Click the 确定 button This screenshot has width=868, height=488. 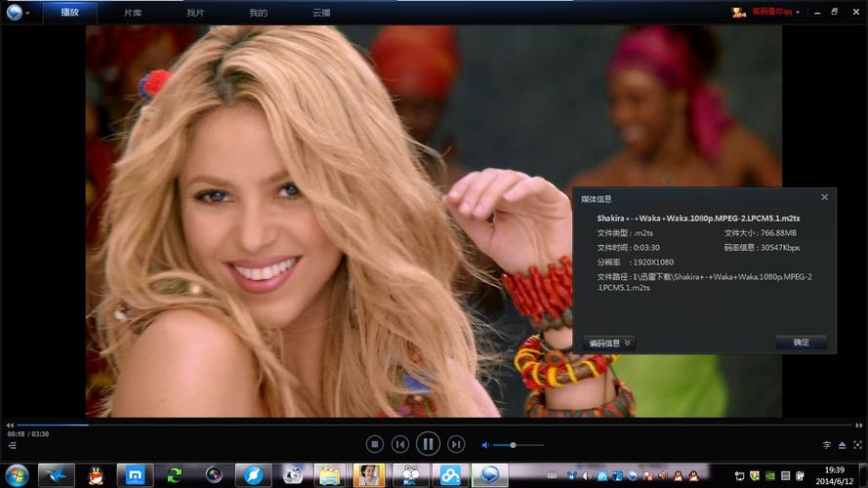point(801,343)
